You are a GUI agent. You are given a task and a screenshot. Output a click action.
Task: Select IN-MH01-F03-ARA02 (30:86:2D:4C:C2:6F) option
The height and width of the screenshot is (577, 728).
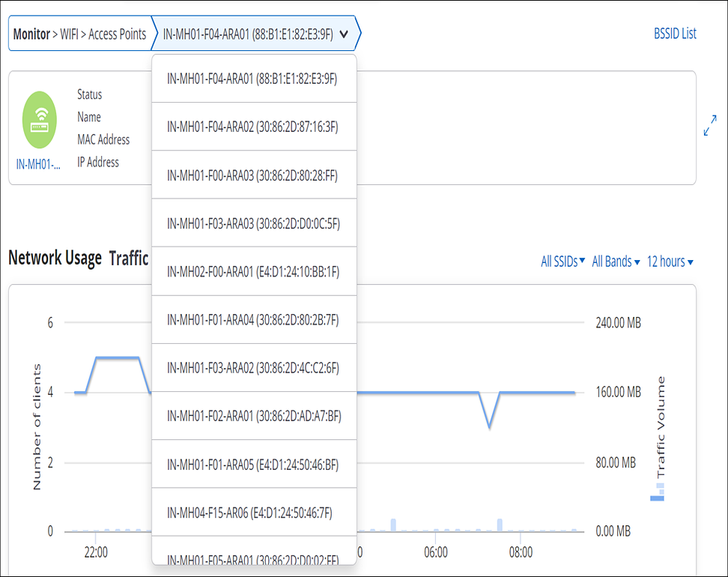coord(254,368)
